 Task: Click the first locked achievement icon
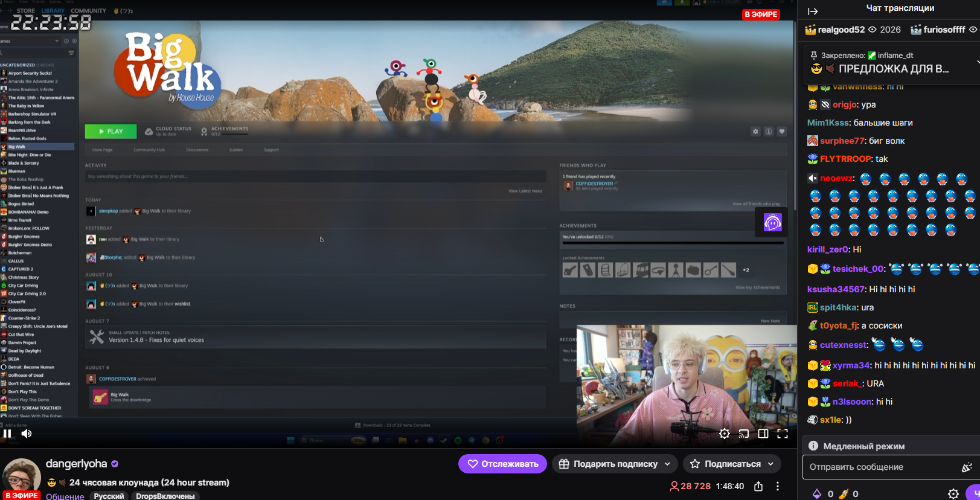click(571, 271)
